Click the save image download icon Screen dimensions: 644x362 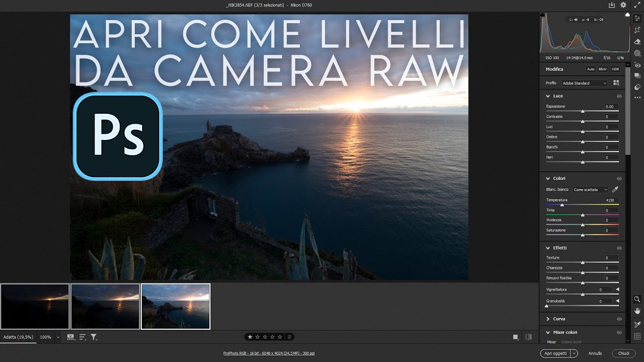point(612,5)
